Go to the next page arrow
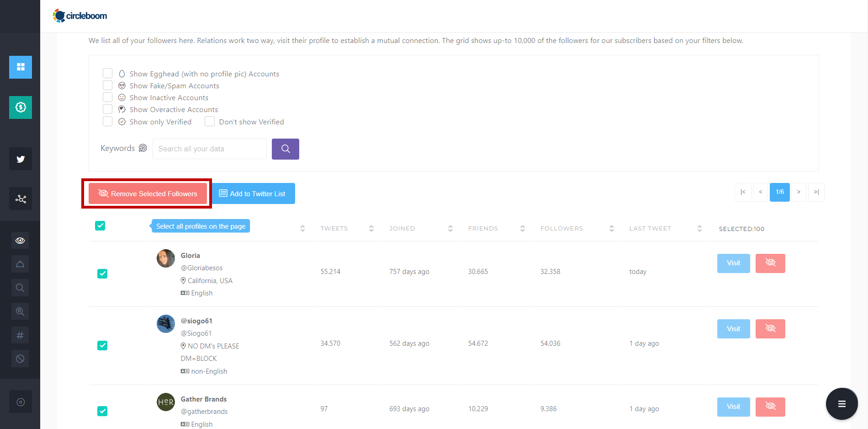 (x=799, y=192)
